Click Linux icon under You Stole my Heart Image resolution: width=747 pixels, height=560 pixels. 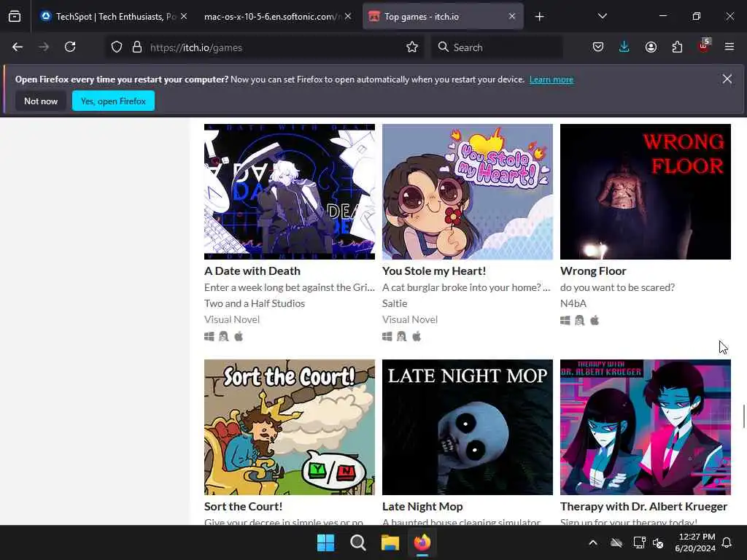point(402,337)
